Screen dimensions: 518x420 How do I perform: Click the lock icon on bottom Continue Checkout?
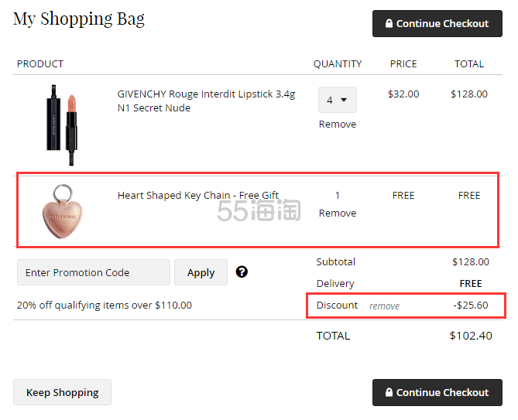(x=389, y=392)
